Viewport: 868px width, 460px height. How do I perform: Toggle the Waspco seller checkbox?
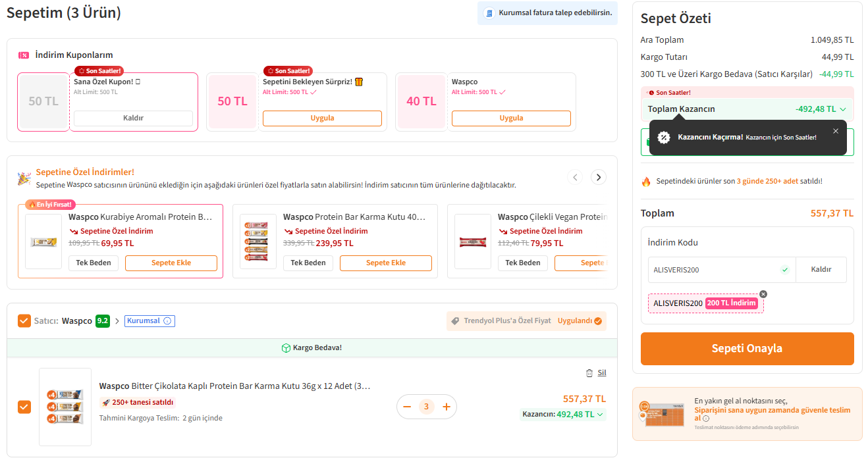(x=24, y=320)
